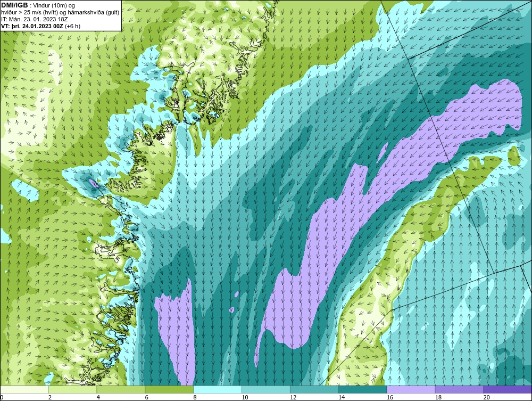
Task: Click the legend value 6
Action: [x=147, y=397]
